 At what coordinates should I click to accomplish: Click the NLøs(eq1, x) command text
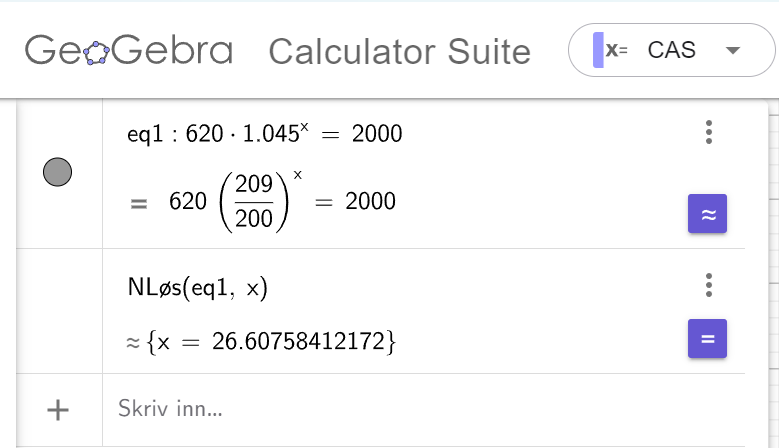(198, 288)
